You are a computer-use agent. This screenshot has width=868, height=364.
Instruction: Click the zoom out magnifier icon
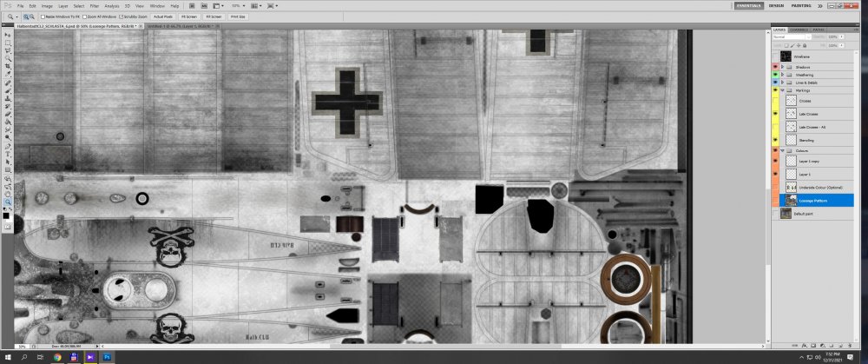pyautogui.click(x=32, y=17)
